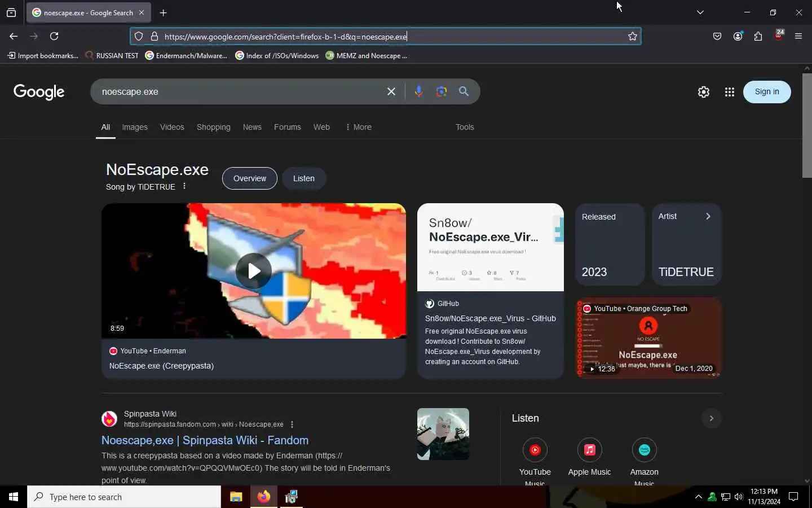Open YouTube Enderman source label
The height and width of the screenshot is (508, 812).
[147, 351]
